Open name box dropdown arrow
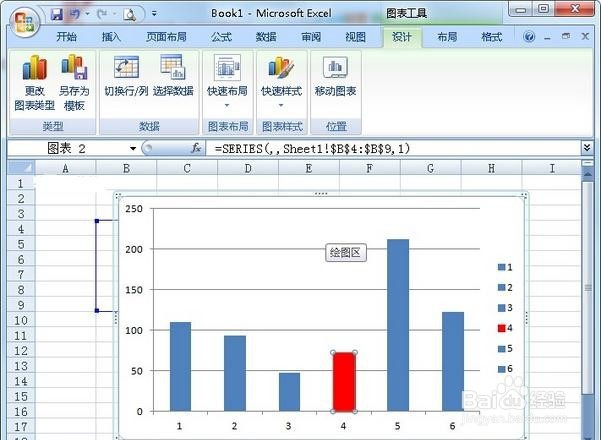 point(133,148)
